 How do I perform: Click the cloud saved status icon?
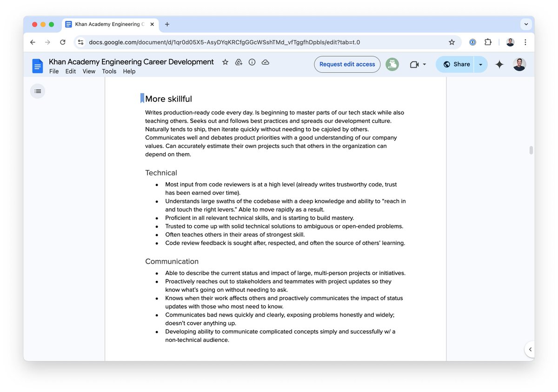tap(266, 61)
